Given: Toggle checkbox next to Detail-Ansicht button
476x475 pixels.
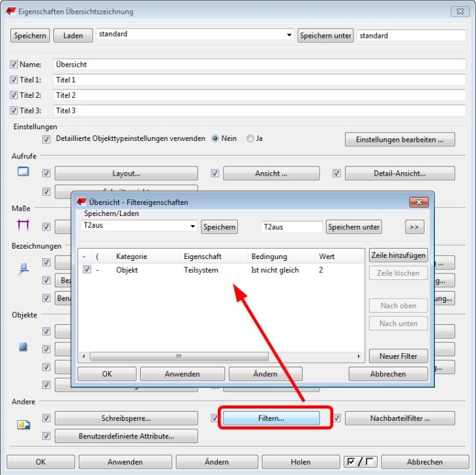Looking at the screenshot, I should [x=336, y=173].
